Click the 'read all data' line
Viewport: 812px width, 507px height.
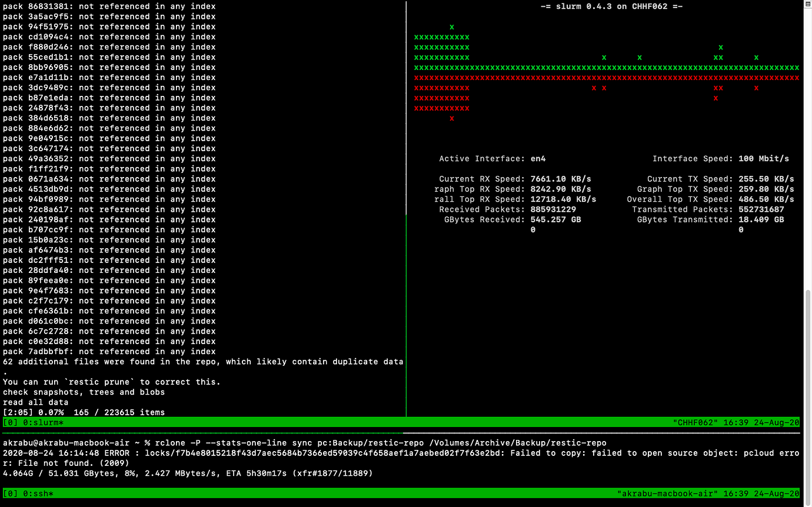[36, 402]
